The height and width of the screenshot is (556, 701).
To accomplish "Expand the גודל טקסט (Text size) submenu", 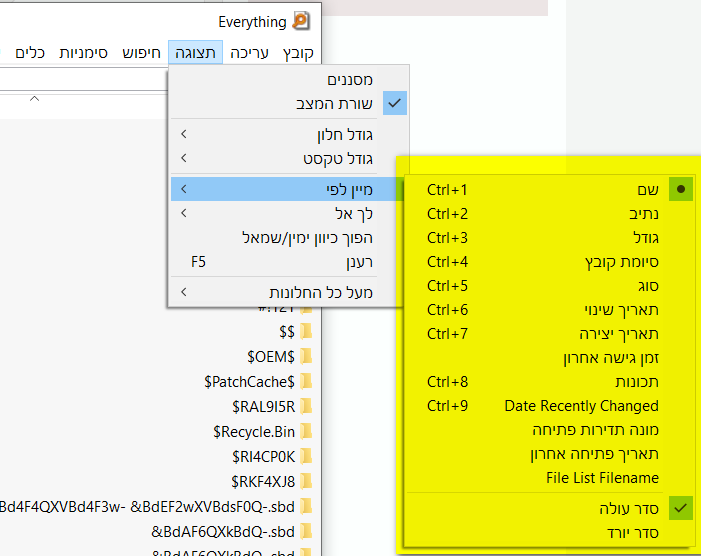I will 289,158.
